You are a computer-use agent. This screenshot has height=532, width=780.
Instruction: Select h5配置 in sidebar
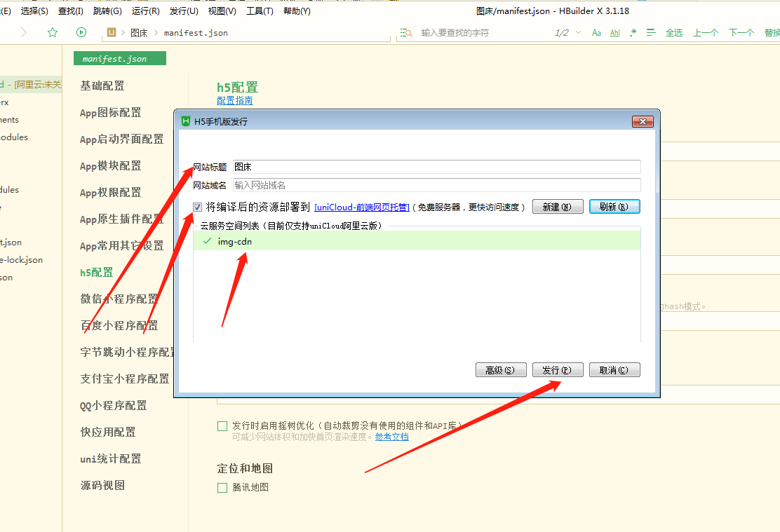point(97,273)
